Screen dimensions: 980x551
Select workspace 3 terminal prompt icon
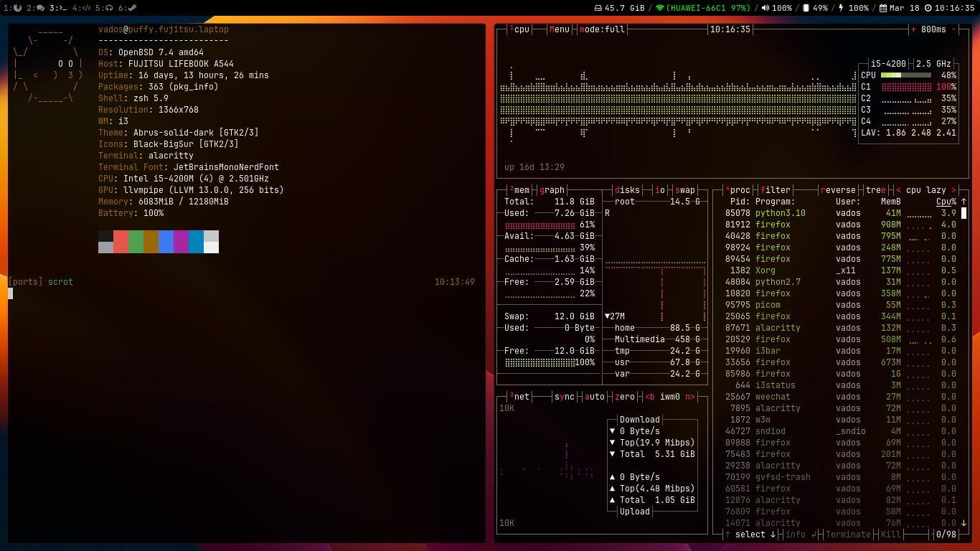pyautogui.click(x=63, y=8)
